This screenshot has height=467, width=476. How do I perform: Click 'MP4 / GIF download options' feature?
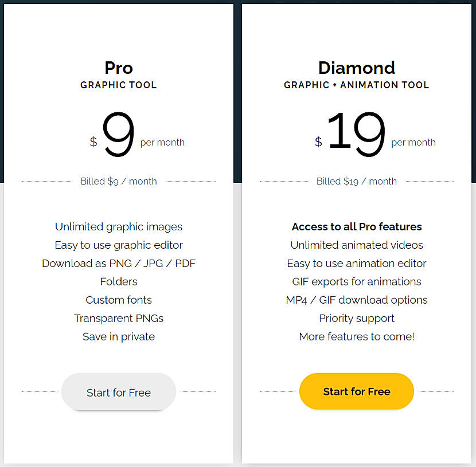click(356, 300)
